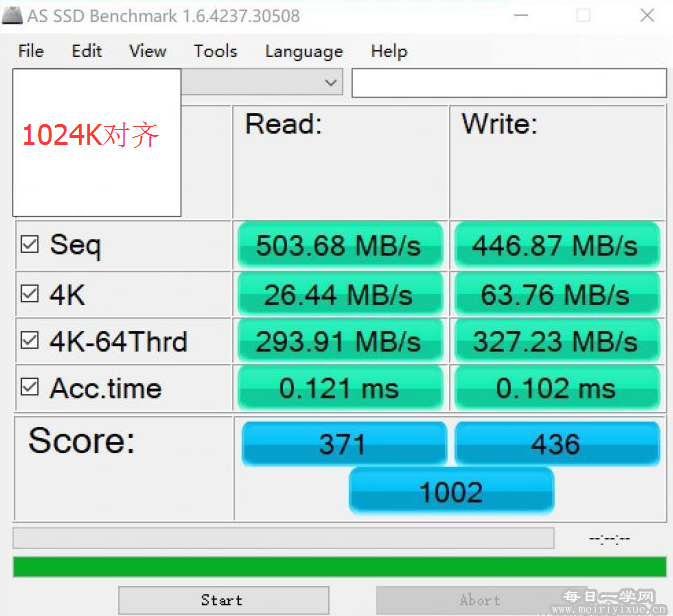
Task: Select the 4K-64Thrd write result 327.23 MB/s
Action: tap(557, 341)
